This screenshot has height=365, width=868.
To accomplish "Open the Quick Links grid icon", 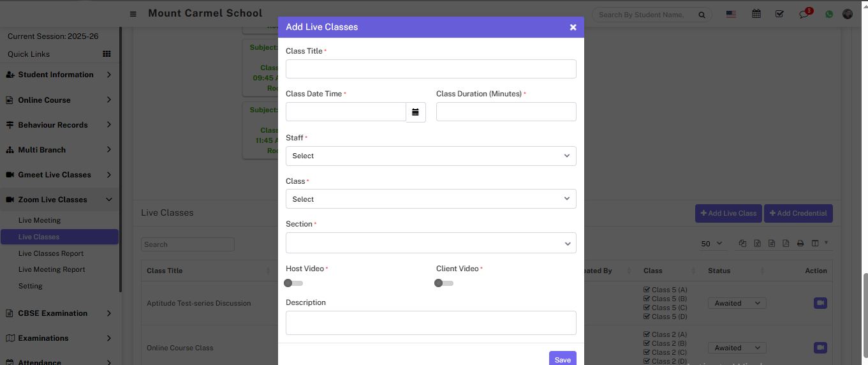I will pyautogui.click(x=107, y=54).
